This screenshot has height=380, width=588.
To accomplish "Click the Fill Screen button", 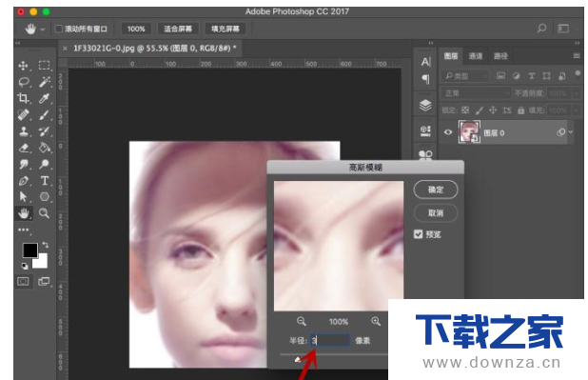I will tap(225, 29).
